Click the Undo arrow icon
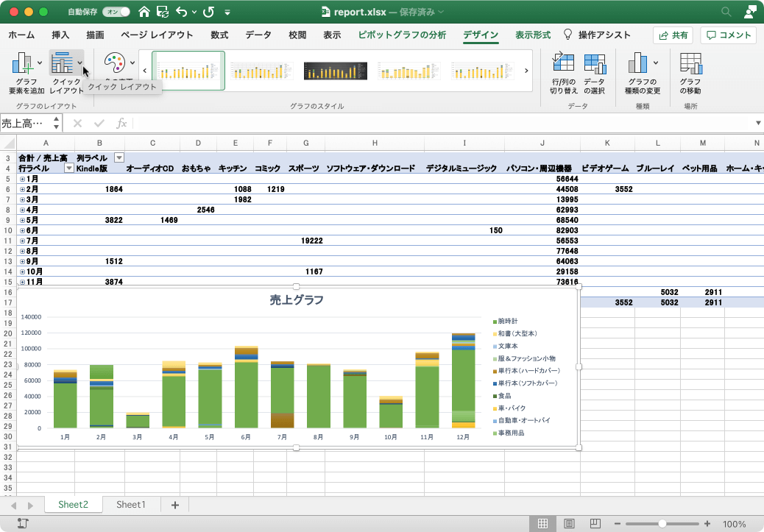The image size is (764, 532). click(181, 12)
